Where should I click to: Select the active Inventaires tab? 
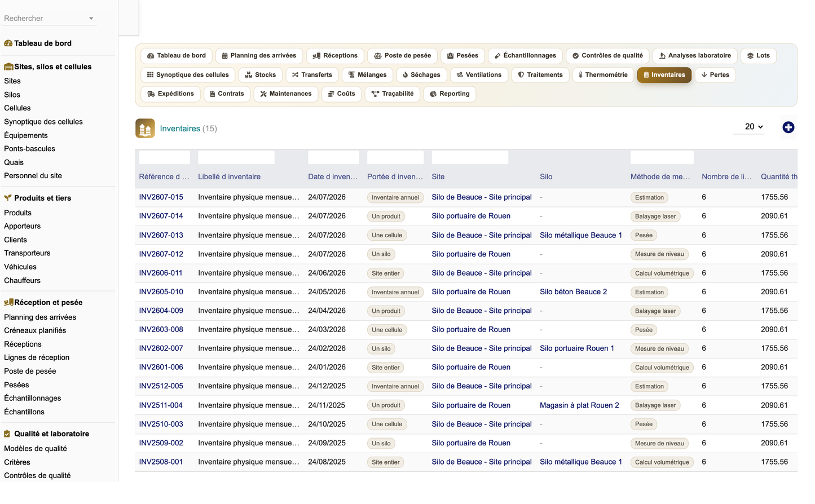tap(664, 75)
